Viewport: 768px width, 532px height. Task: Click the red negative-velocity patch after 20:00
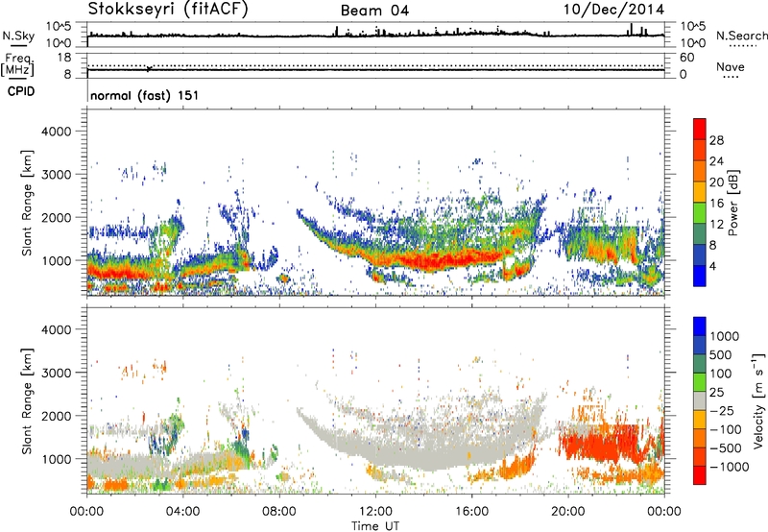click(x=600, y=444)
